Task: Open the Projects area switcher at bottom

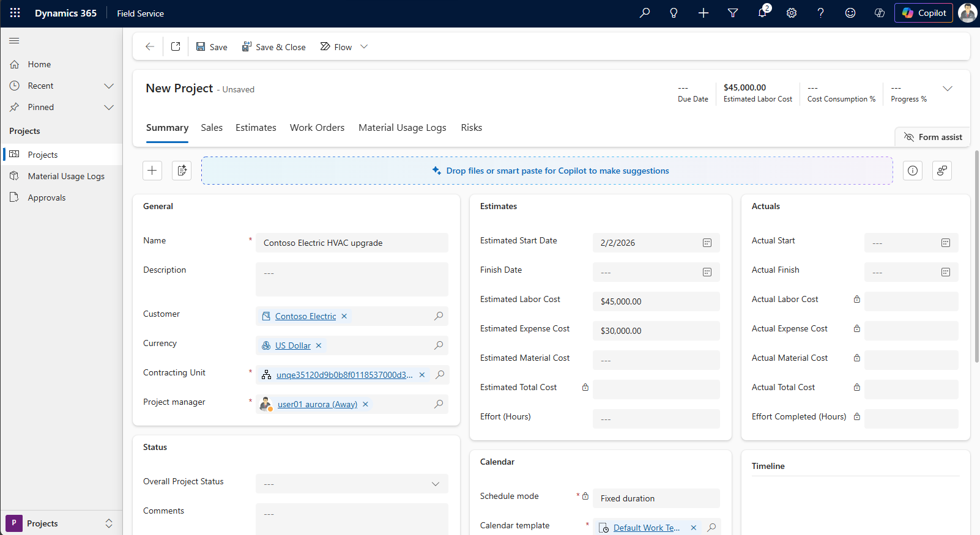Action: click(x=61, y=523)
